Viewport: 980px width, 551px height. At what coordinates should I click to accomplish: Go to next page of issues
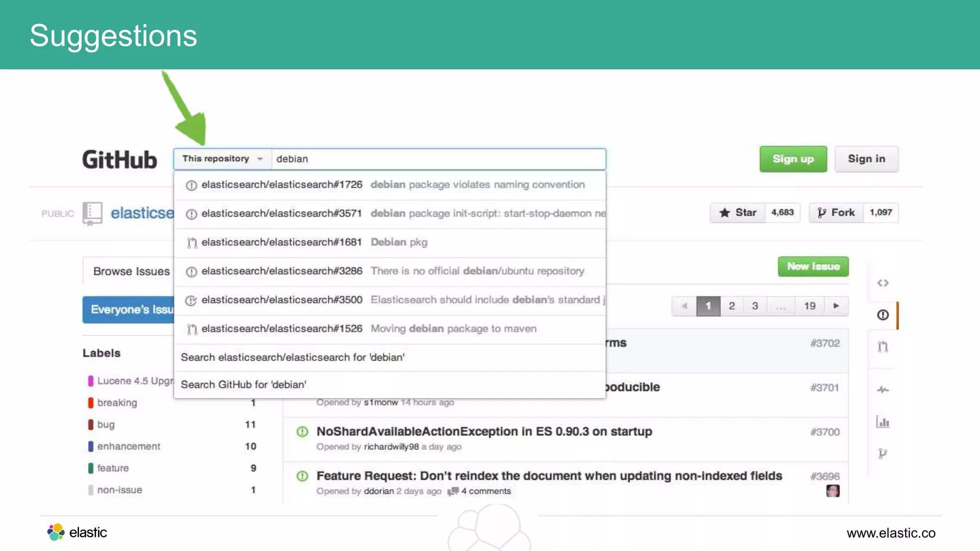tap(836, 306)
